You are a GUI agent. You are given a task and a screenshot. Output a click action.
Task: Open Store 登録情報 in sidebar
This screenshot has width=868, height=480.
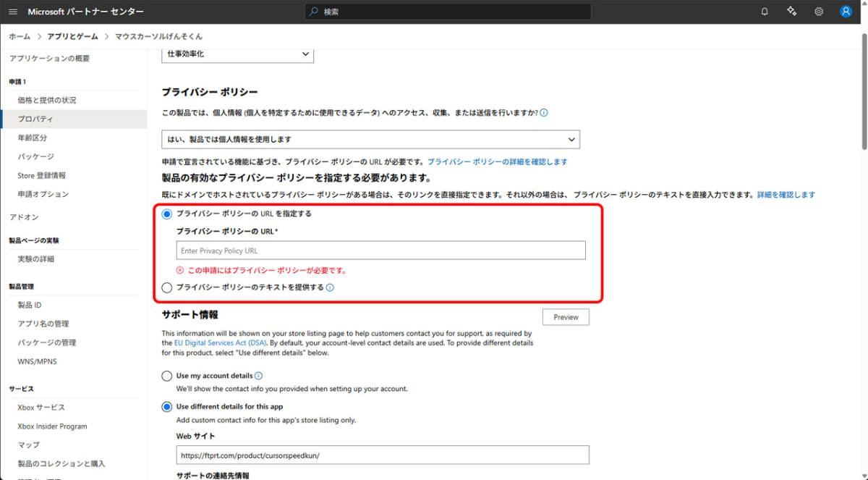pyautogui.click(x=41, y=175)
